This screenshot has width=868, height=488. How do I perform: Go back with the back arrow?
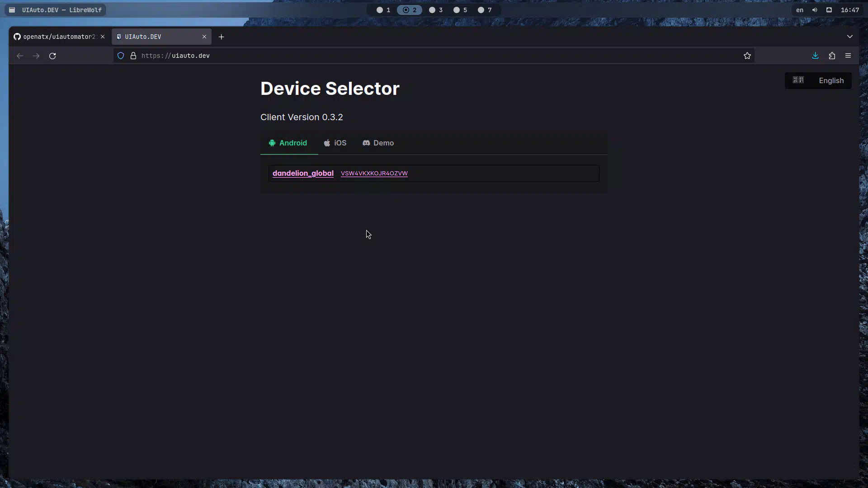click(x=20, y=56)
